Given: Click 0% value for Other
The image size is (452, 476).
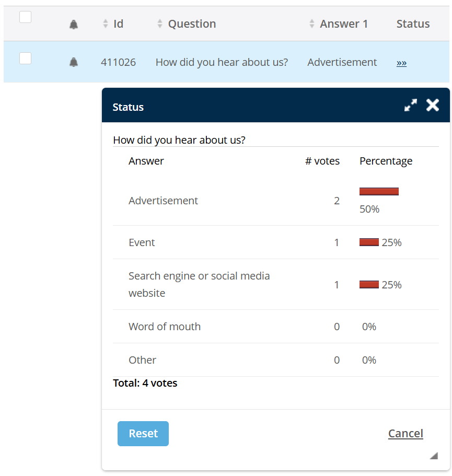Looking at the screenshot, I should [369, 360].
